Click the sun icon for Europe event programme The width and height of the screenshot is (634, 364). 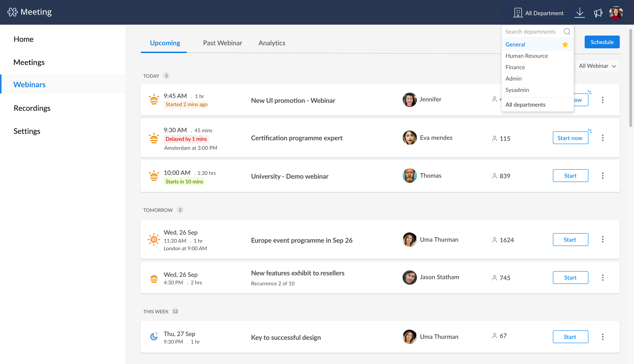tap(154, 240)
